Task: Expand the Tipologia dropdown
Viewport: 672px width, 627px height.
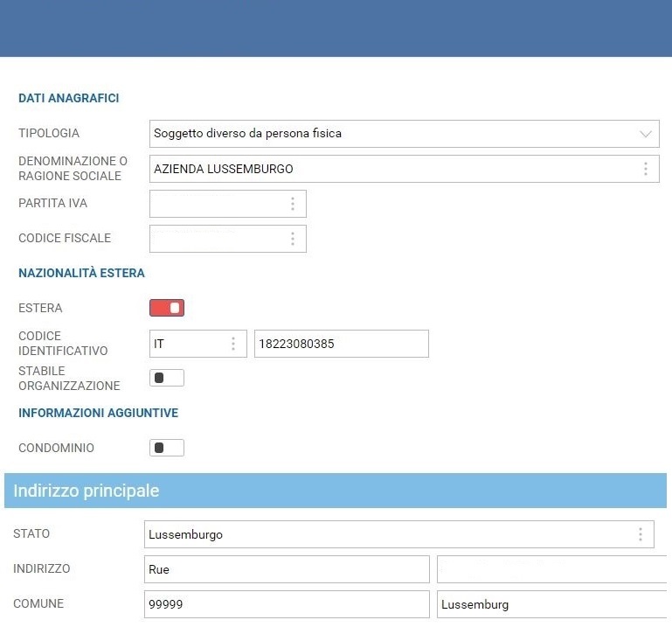Action: click(646, 134)
